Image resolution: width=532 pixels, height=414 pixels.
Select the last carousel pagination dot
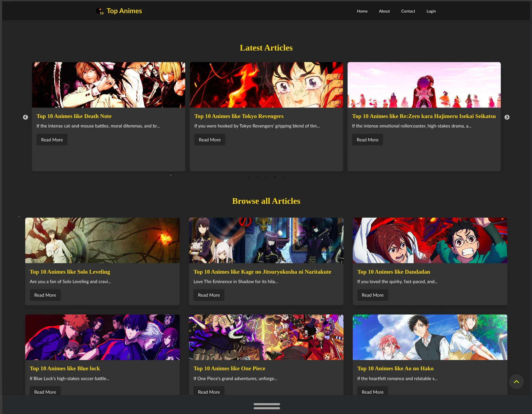[283, 177]
